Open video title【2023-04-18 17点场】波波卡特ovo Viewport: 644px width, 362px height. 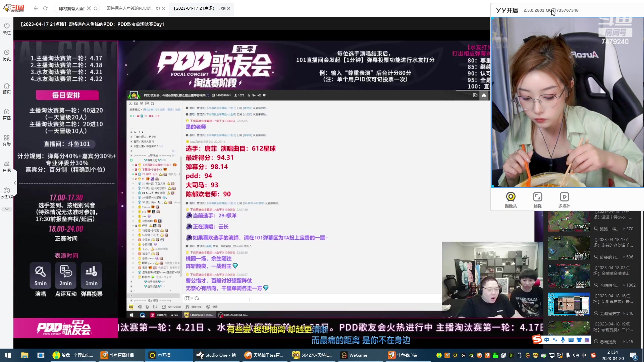[x=613, y=215]
